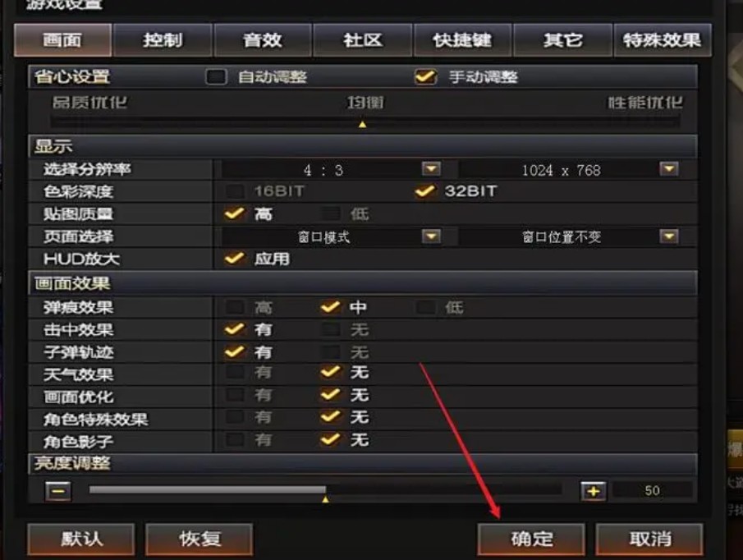Image resolution: width=743 pixels, height=560 pixels.
Task: Enable the 自动调整 checkbox
Action: tap(216, 76)
